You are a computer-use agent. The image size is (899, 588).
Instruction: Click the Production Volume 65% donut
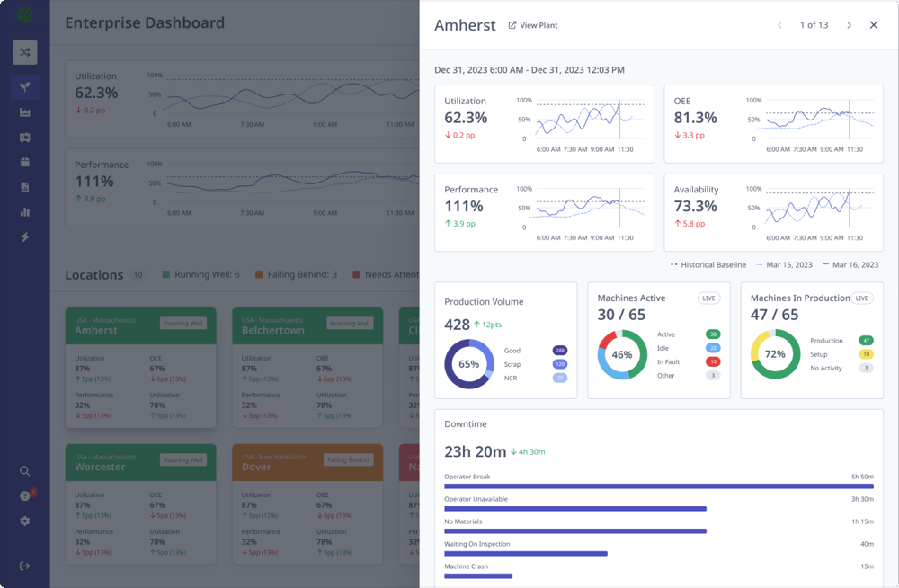pyautogui.click(x=469, y=364)
